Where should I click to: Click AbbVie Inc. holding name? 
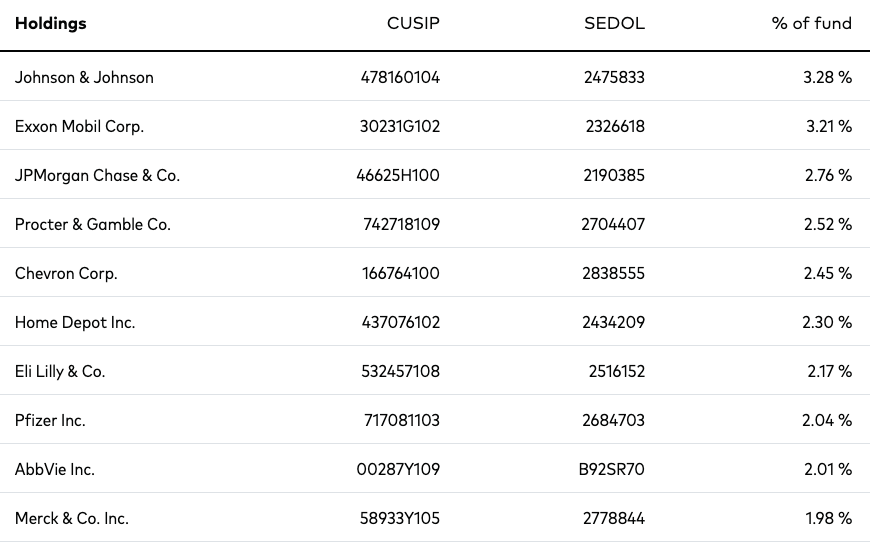[54, 469]
